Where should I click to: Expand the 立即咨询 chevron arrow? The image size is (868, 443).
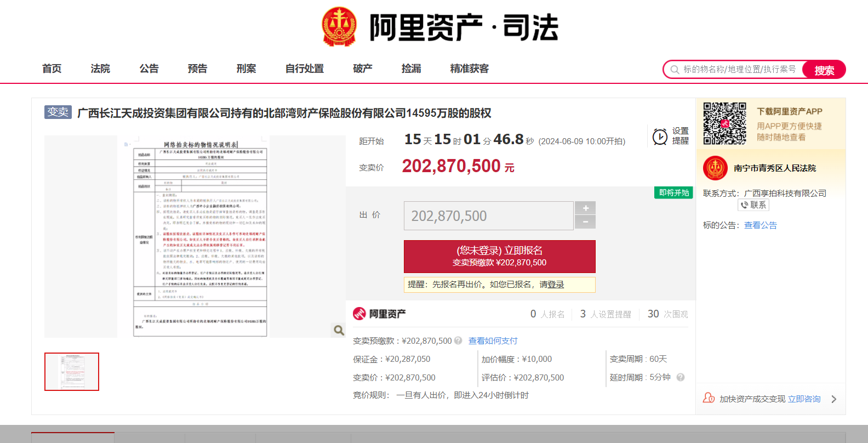(833, 399)
